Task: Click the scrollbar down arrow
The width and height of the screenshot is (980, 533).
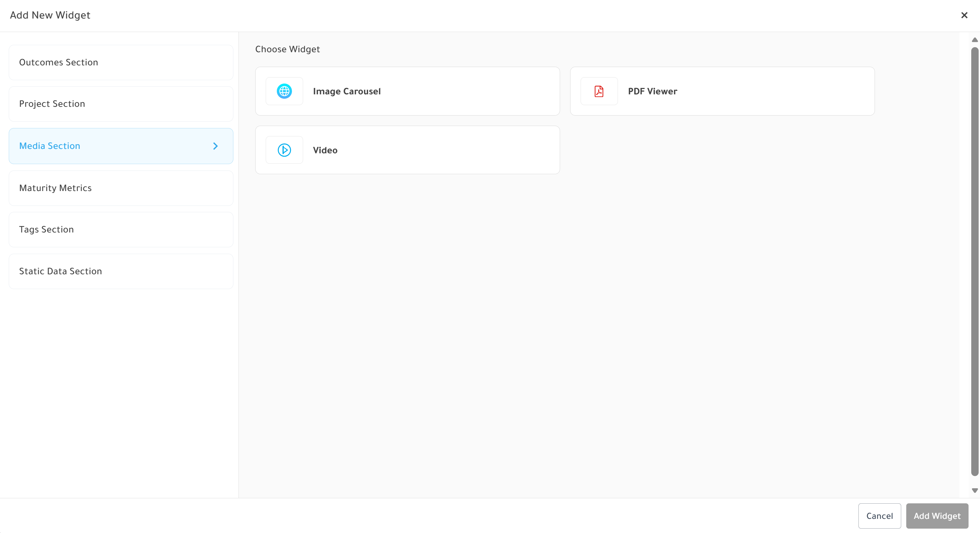Action: tap(975, 490)
